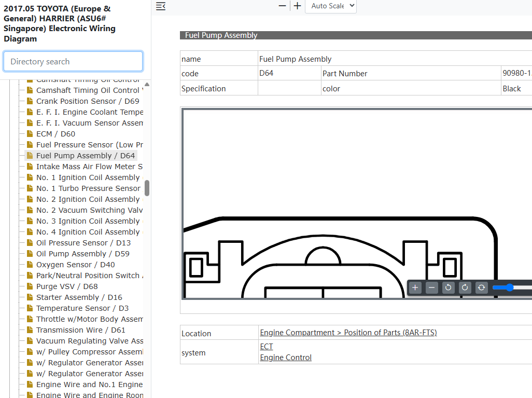Open Fuel Pump Assembly / D64 entry
The width and height of the screenshot is (532, 398).
click(x=86, y=156)
